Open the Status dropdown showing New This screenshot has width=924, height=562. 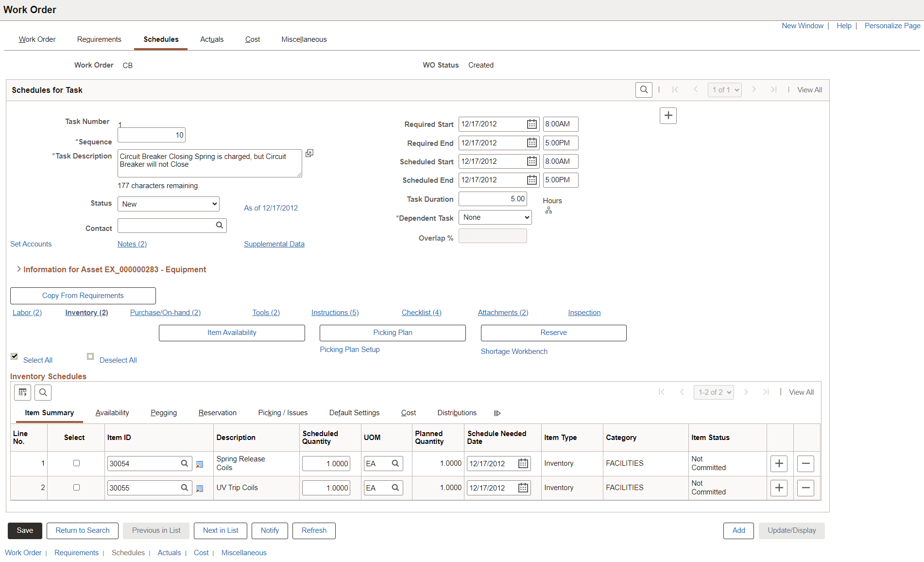click(x=168, y=204)
